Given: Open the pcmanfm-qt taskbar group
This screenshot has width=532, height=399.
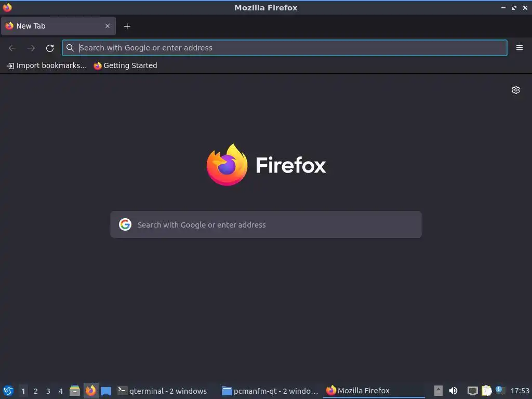Looking at the screenshot, I should (x=270, y=391).
